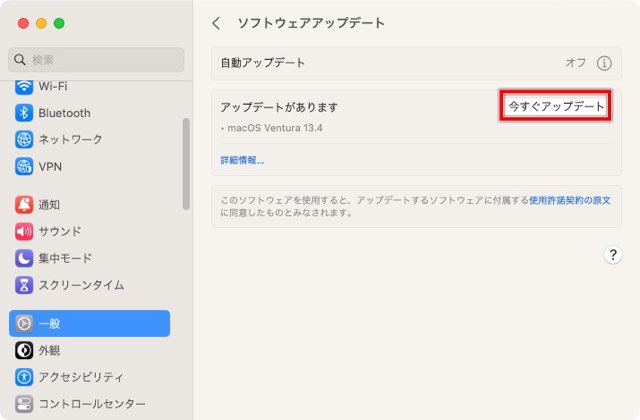Viewport: 640px width, 420px height.
Task: Open サウンド settings label
Action: 60,231
